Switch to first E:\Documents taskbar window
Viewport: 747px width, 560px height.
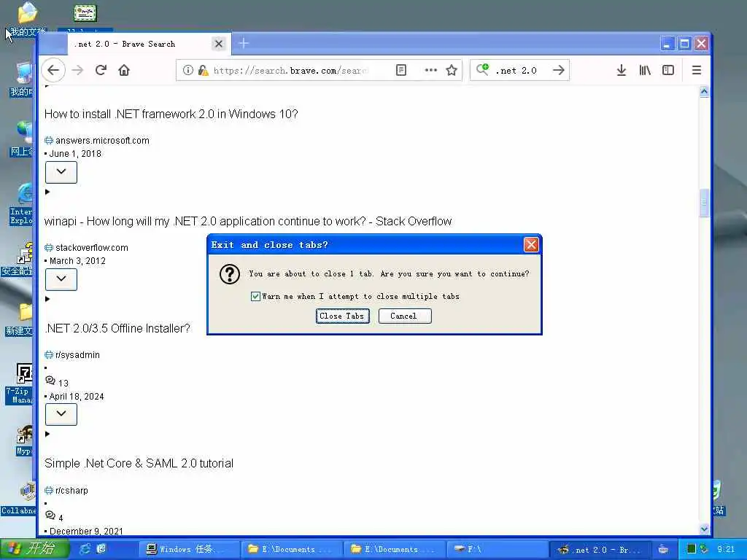(x=292, y=550)
